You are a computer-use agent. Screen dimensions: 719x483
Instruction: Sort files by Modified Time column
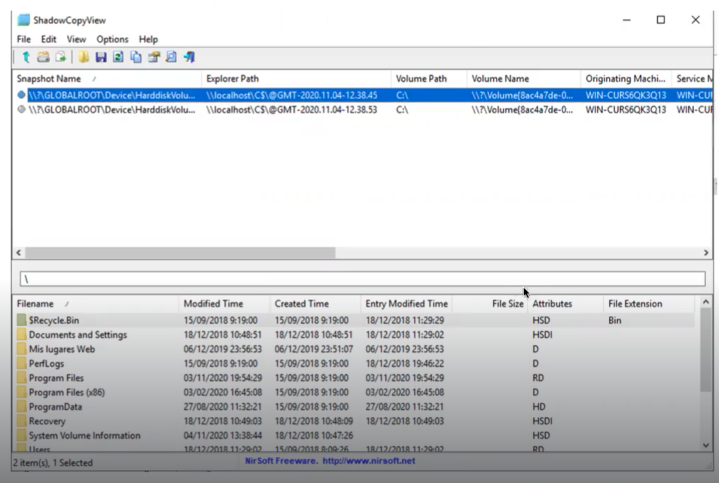pos(224,304)
